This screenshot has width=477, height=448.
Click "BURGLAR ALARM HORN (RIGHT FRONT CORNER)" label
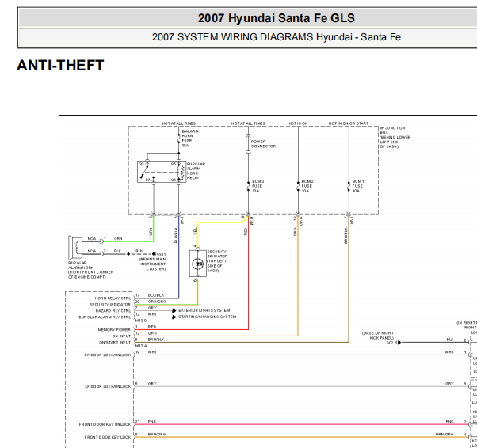click(90, 270)
